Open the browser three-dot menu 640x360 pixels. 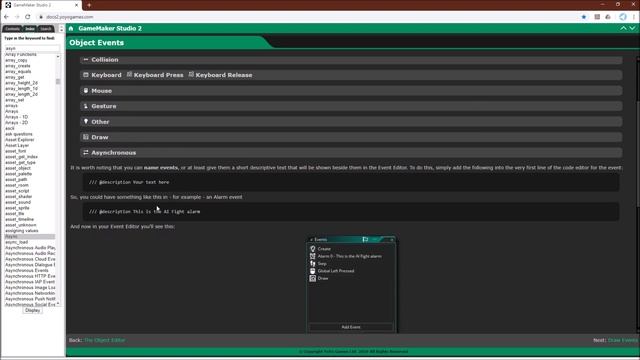(x=634, y=17)
